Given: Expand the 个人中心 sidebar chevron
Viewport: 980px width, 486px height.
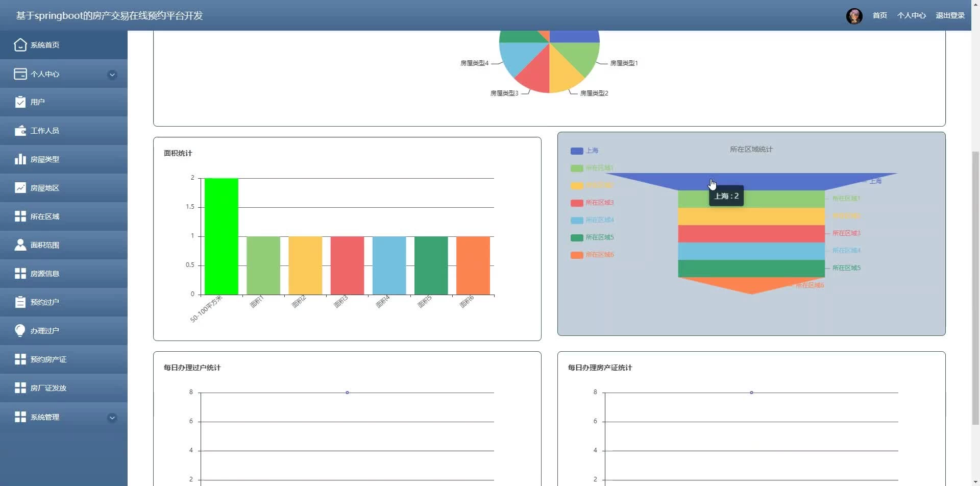Looking at the screenshot, I should (x=112, y=75).
